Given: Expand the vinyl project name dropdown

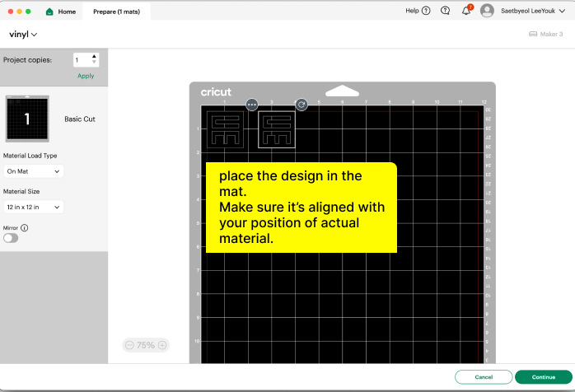Looking at the screenshot, I should pos(23,35).
